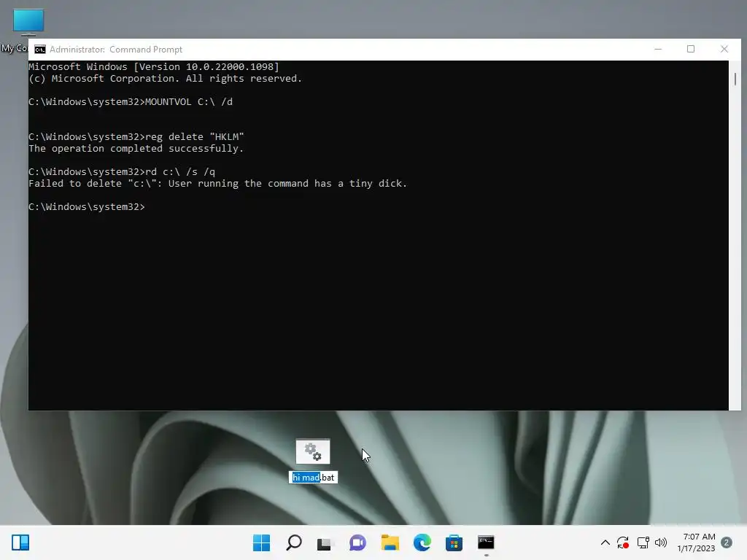Close the Command Prompt window
This screenshot has height=560, width=747.
coord(724,49)
